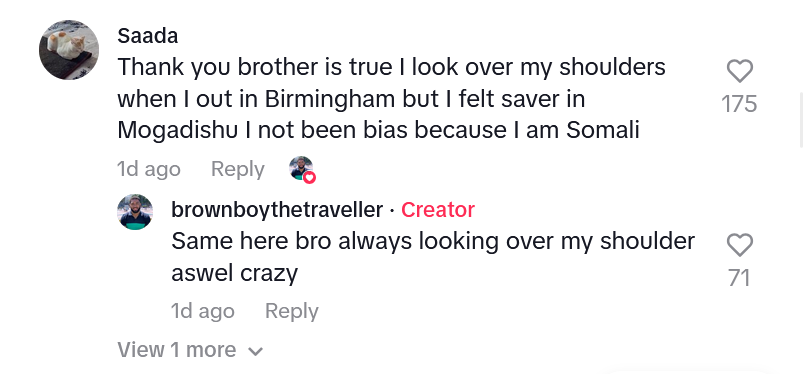Click the 1d ago timestamp under creator's reply
This screenshot has width=806, height=374.
coord(203,311)
